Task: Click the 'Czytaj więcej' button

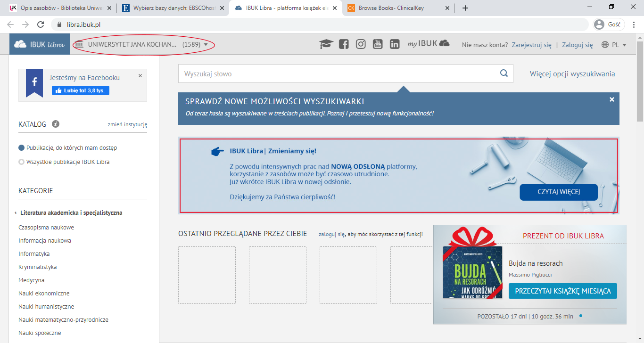Action: point(558,192)
